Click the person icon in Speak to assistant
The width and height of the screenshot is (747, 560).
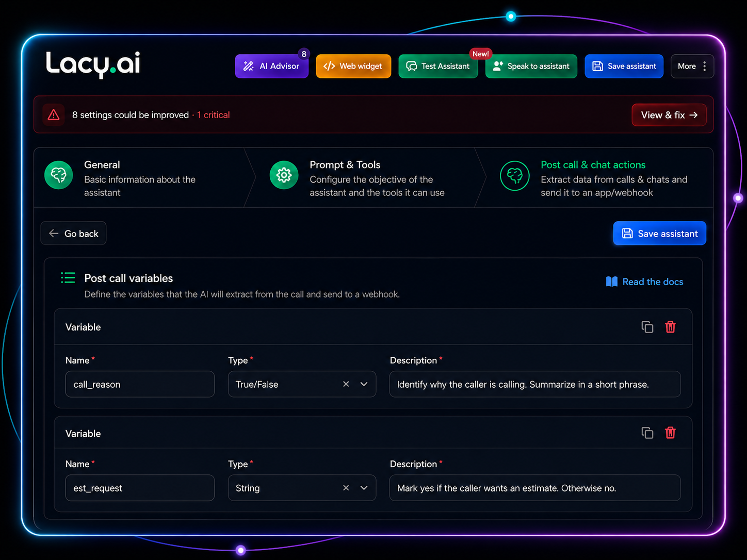[498, 66]
